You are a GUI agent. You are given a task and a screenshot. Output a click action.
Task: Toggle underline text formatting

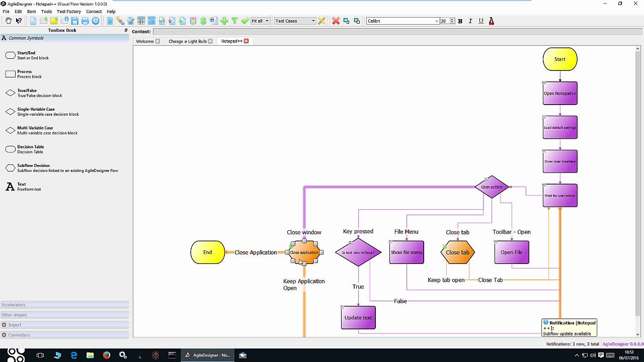481,21
